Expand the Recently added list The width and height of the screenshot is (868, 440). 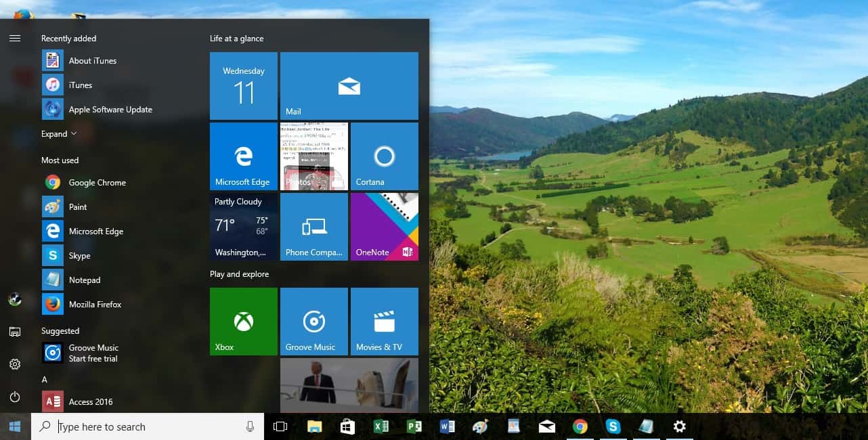pos(59,134)
